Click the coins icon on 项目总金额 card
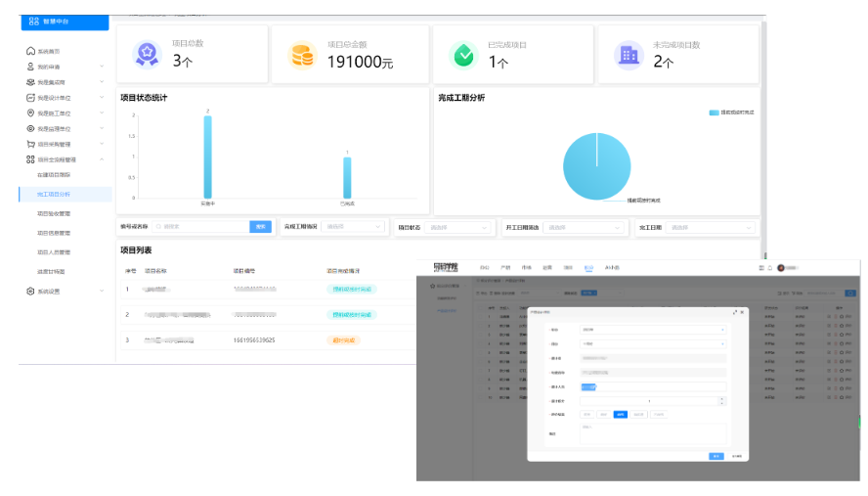This screenshot has width=868, height=496. 302,56
